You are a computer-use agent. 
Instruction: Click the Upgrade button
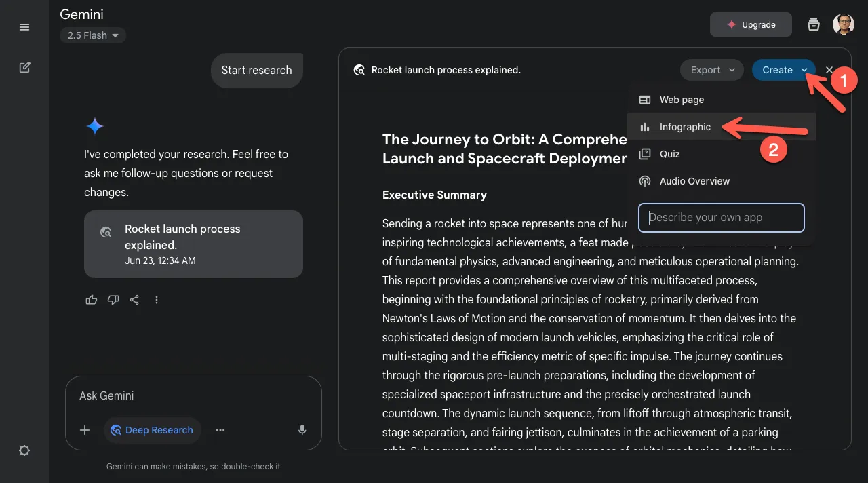[751, 24]
